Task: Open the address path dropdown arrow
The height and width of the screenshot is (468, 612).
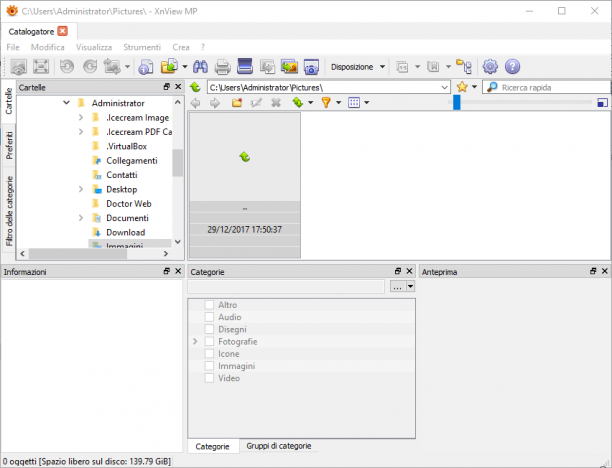Action: tap(444, 87)
